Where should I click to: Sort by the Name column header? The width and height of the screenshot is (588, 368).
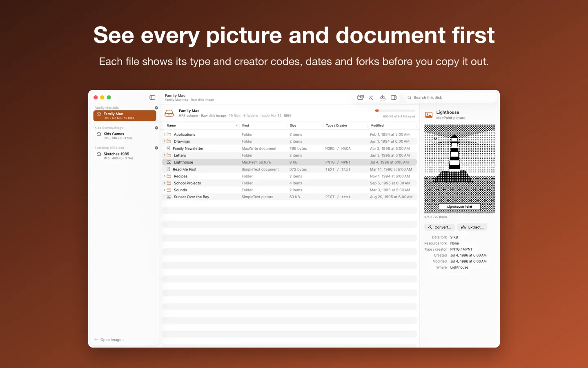point(201,126)
